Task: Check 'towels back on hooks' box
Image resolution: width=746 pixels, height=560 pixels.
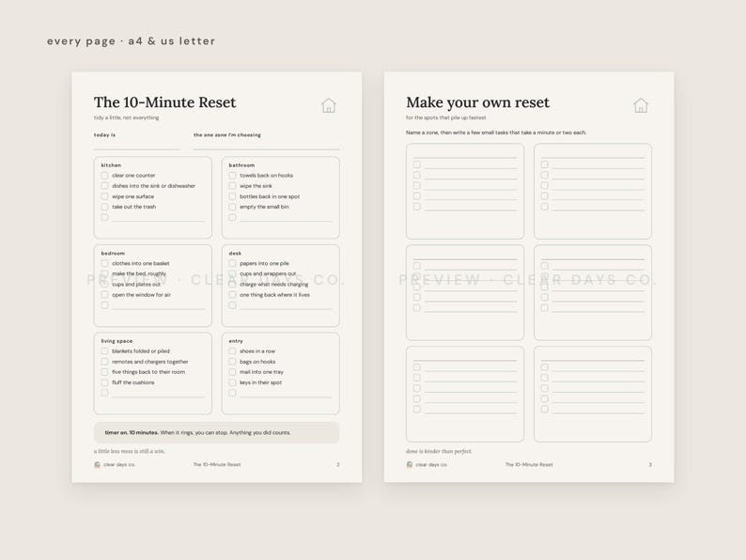Action: click(x=232, y=175)
